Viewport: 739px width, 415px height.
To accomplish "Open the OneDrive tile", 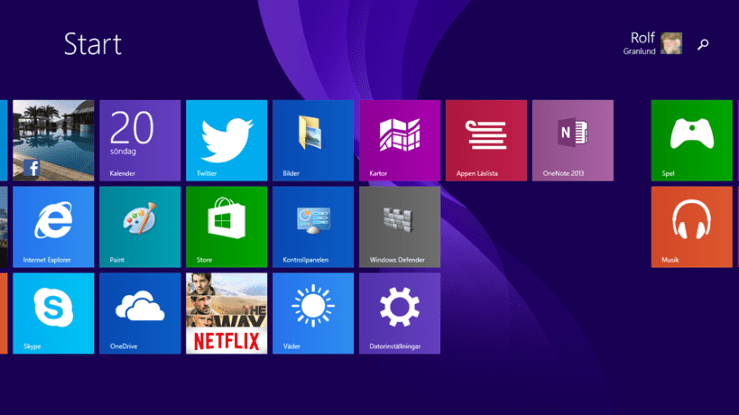I will [x=140, y=313].
